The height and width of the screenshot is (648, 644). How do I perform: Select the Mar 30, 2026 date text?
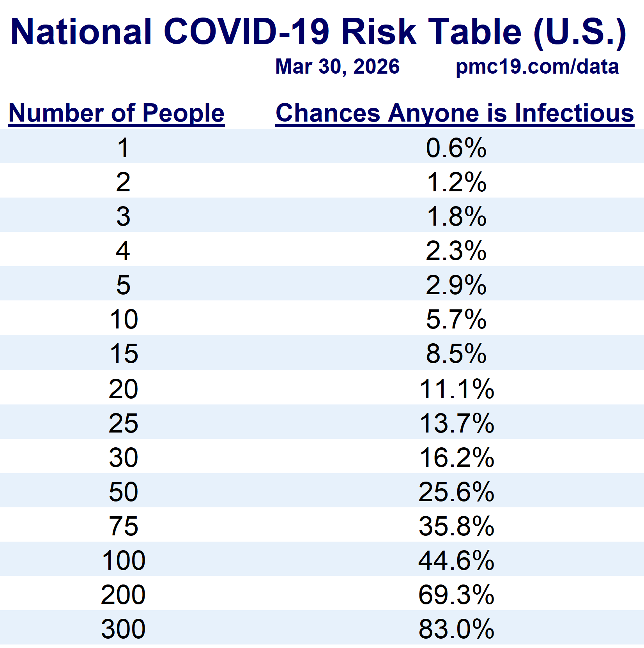pos(337,67)
